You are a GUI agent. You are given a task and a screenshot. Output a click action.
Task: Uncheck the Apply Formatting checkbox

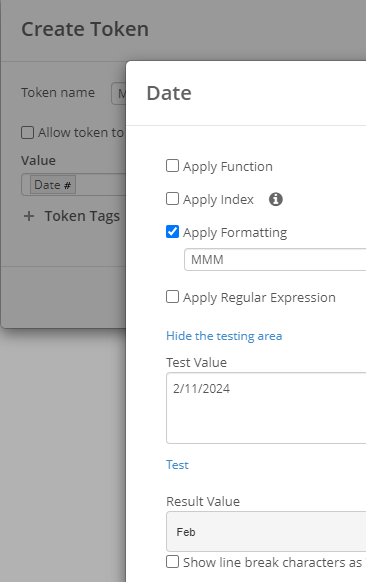pyautogui.click(x=172, y=232)
